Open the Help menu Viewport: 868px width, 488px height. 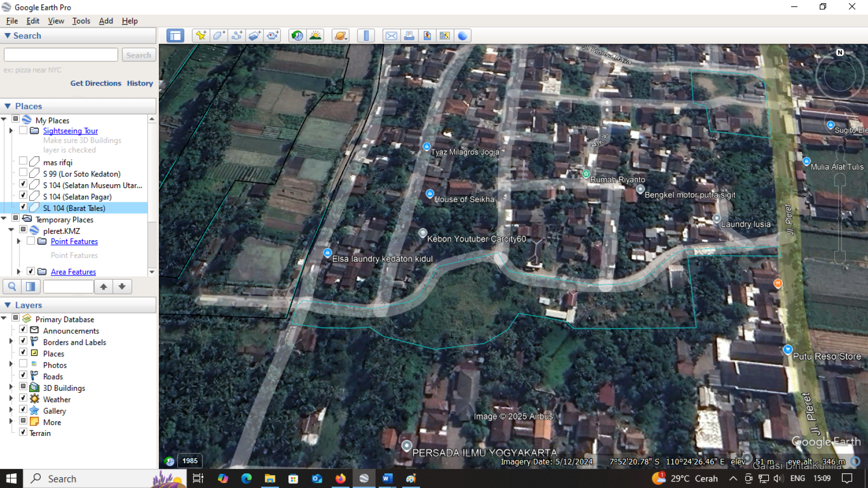(130, 21)
